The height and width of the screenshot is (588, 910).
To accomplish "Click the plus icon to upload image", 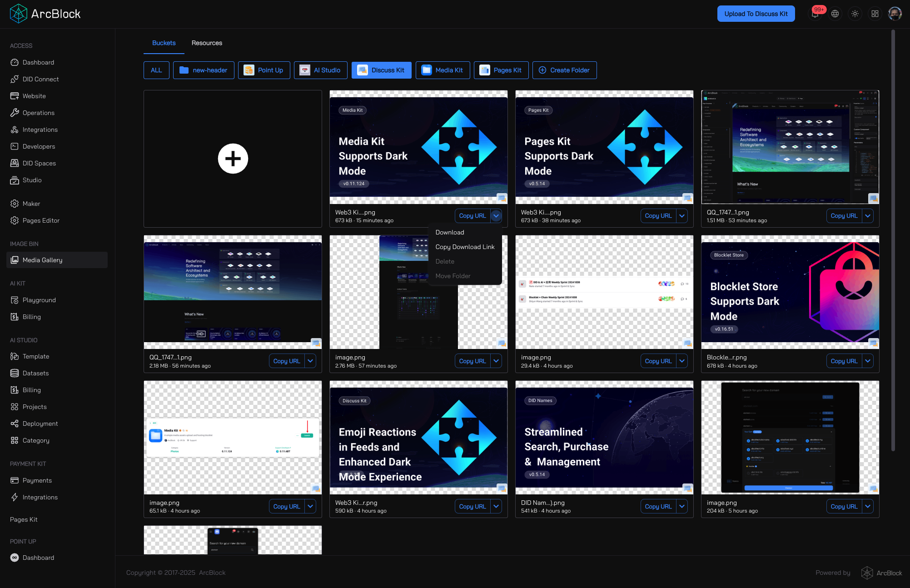I will (x=233, y=159).
